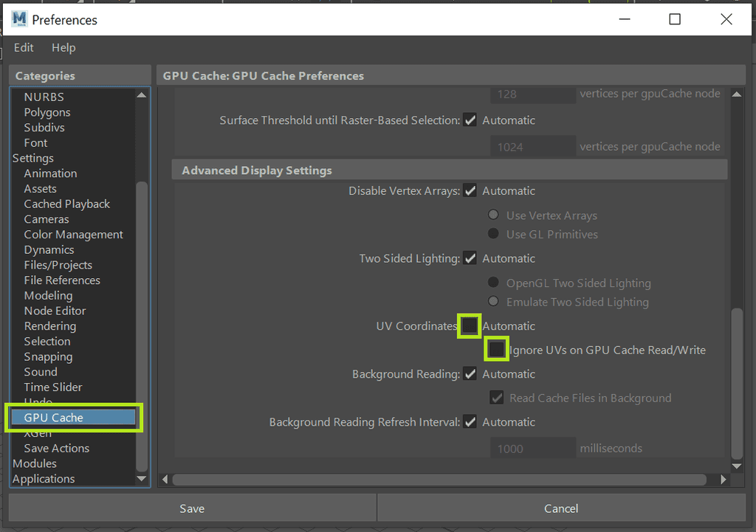Screen dimensions: 756x532
Task: Cancel the Preferences dialog
Action: 560,508
